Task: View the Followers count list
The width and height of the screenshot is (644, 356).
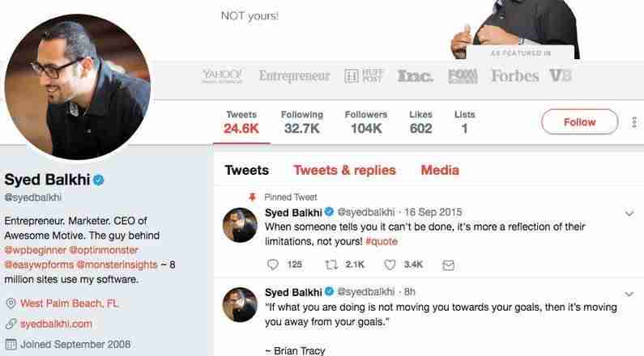Action: 366,122
